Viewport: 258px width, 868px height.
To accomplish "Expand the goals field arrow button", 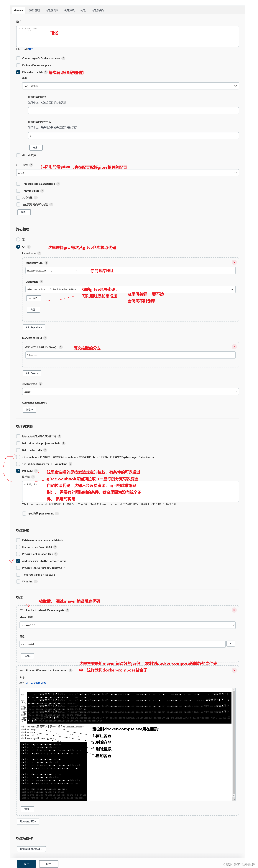I will (231, 644).
